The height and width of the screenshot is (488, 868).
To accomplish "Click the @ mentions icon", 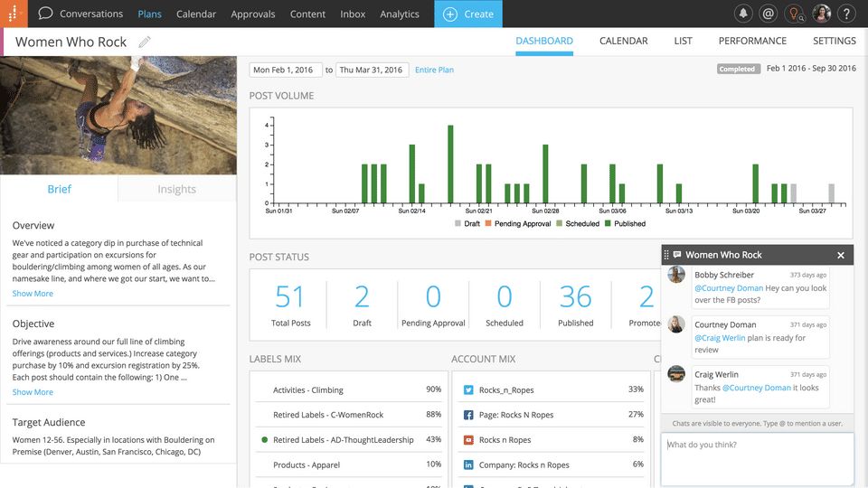I will point(769,14).
